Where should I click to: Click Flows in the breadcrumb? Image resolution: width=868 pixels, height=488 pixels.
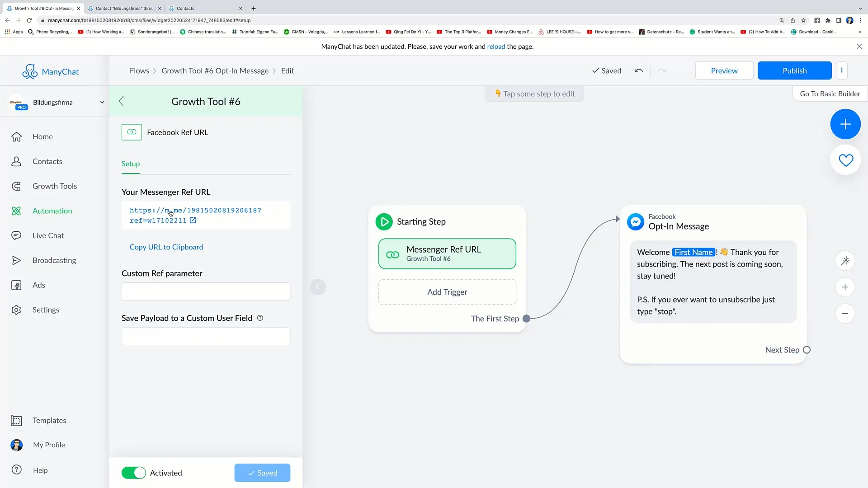click(139, 71)
